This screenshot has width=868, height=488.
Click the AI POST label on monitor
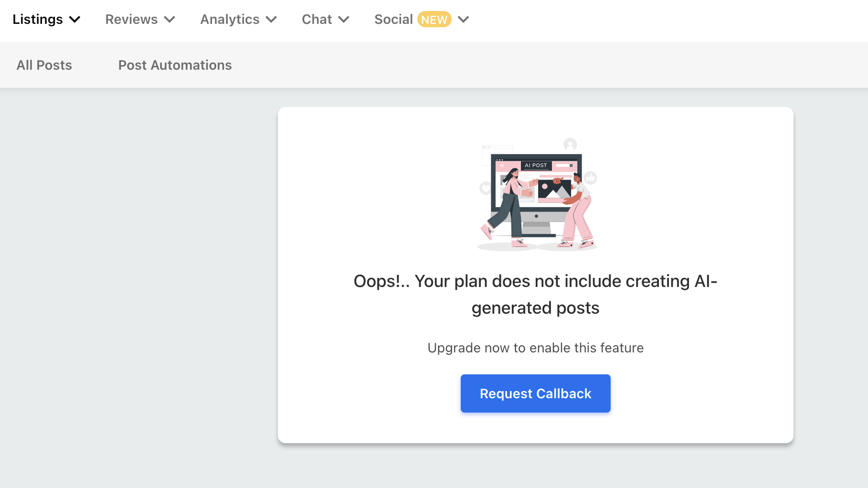pos(536,165)
